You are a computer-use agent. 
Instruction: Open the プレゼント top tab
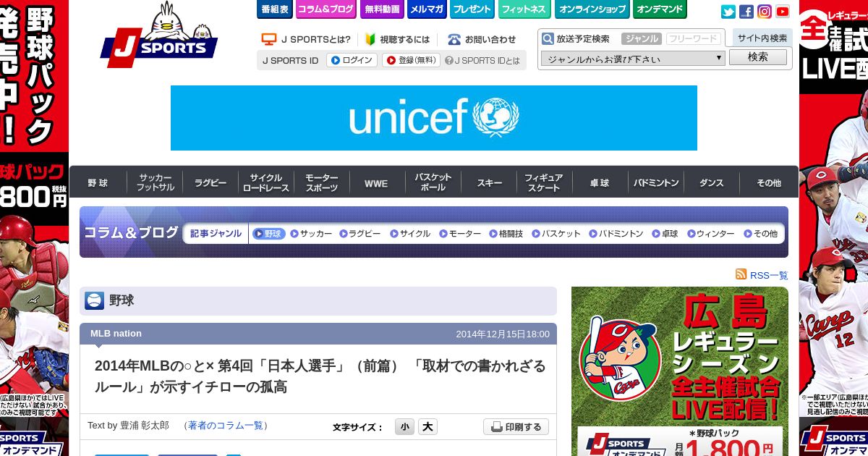point(472,9)
